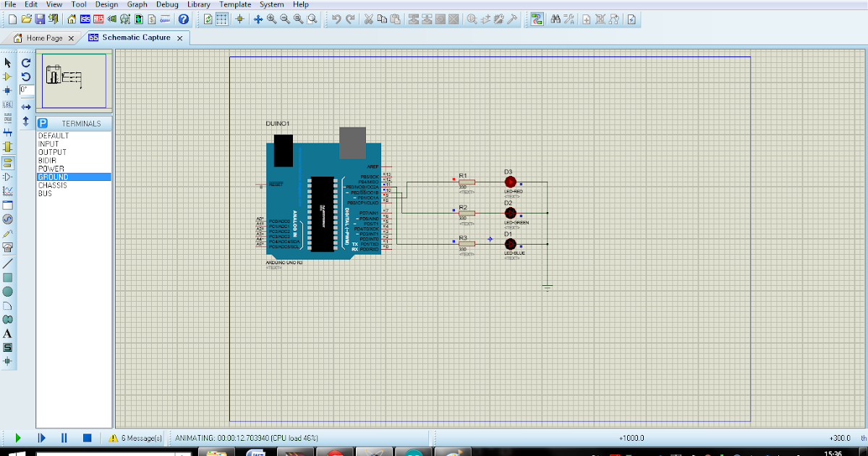868x456 pixels.
Task: Open the help question-mark icon
Action: (184, 20)
